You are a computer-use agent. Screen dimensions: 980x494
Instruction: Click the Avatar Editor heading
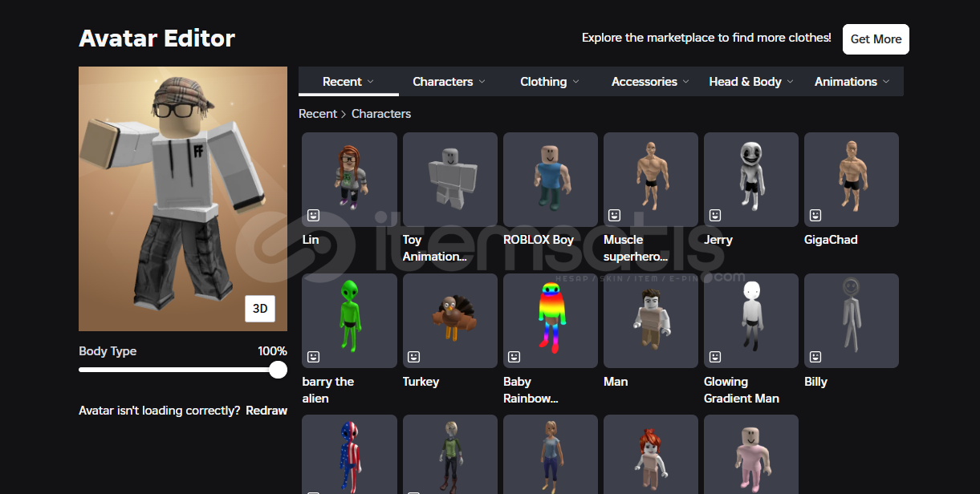click(x=157, y=38)
